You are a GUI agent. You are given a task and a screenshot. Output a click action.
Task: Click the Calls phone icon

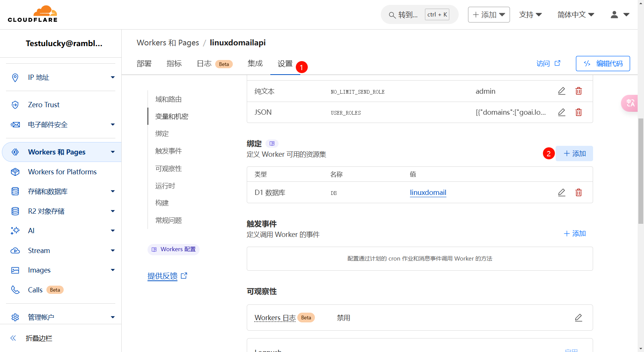pyautogui.click(x=15, y=290)
